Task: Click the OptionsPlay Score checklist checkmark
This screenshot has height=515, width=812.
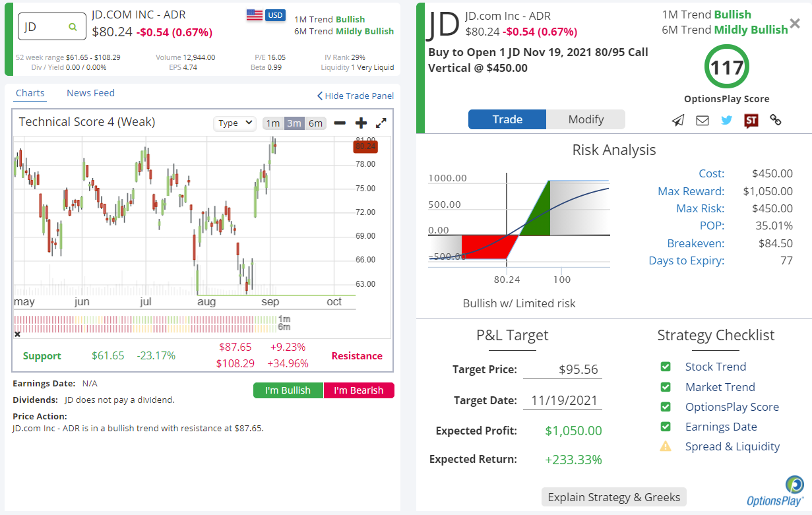Action: point(666,407)
